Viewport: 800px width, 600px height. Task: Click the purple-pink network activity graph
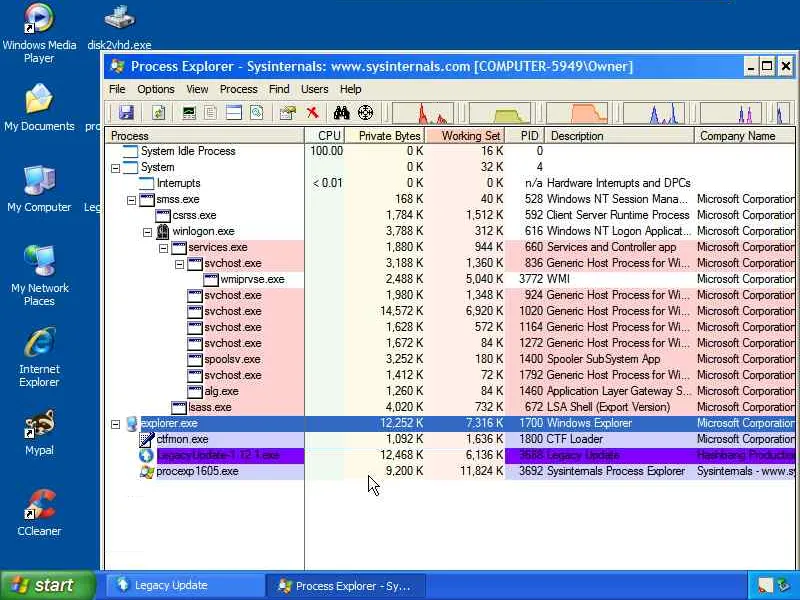click(731, 113)
